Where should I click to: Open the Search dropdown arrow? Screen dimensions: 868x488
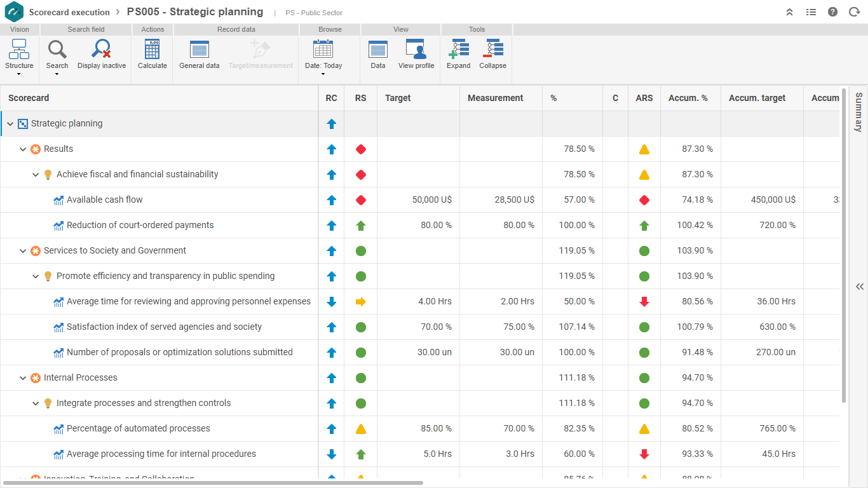pos(57,74)
